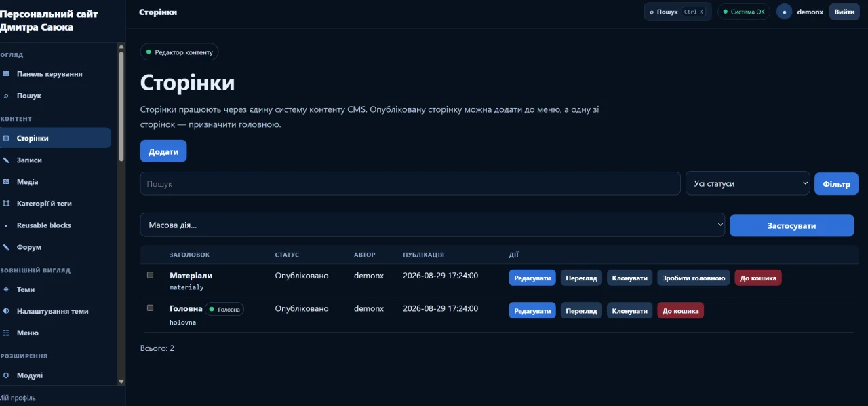This screenshot has width=868, height=406.
Task: Click the sidebar scrollbar up arrow
Action: [121, 47]
